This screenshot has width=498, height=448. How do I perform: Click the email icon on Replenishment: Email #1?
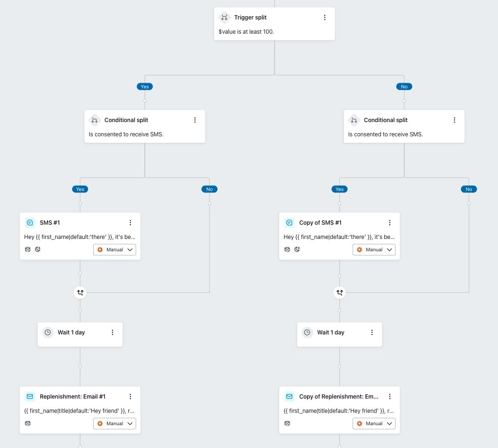coord(30,396)
